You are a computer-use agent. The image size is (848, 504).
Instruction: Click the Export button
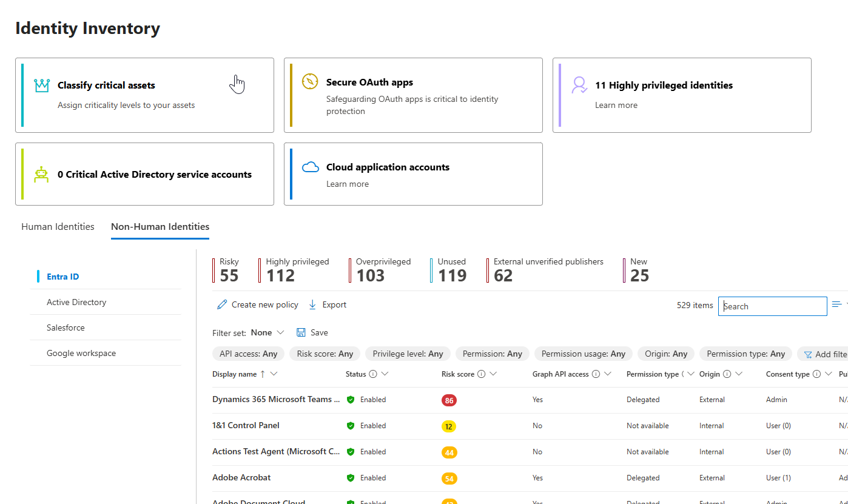328,304
